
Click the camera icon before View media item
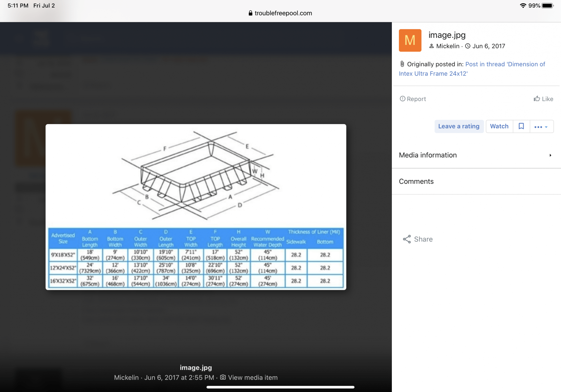(x=223, y=377)
